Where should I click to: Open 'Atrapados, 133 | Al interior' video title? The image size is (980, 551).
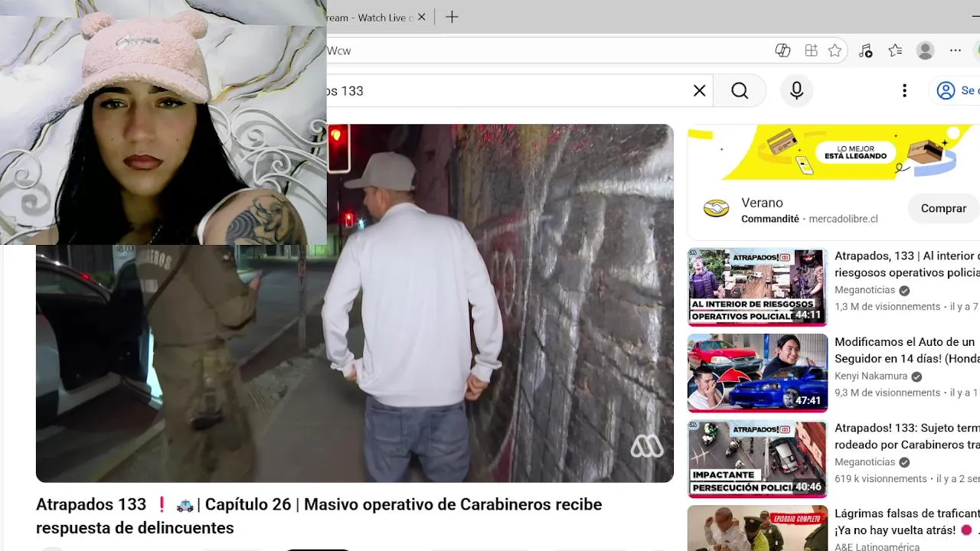907,264
